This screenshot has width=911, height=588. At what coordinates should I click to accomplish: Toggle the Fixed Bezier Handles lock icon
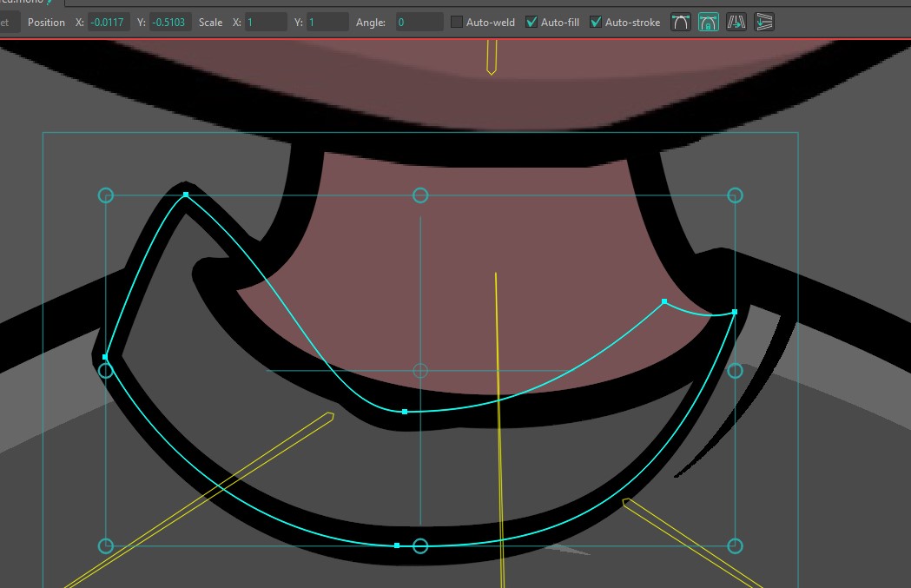coord(709,22)
